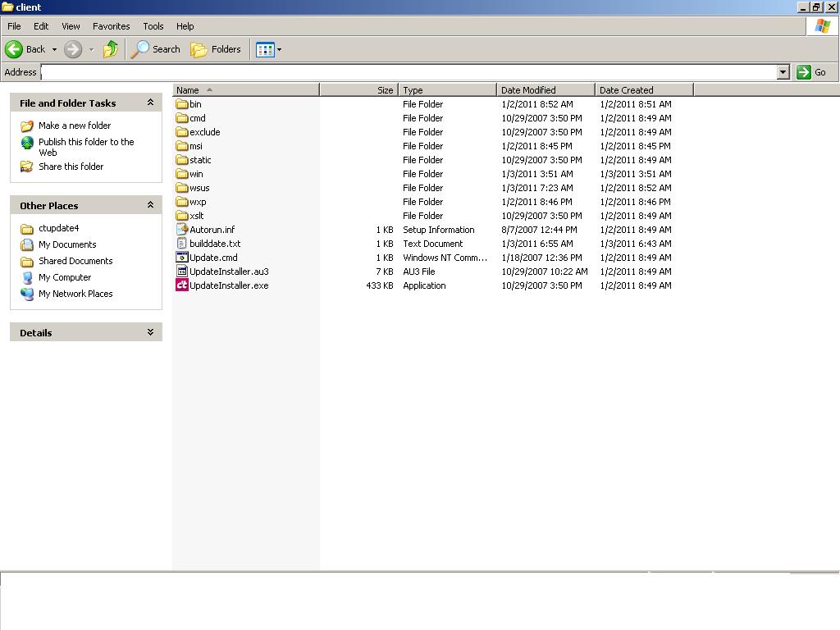
Task: Click the Search magnifier icon
Action: (139, 49)
